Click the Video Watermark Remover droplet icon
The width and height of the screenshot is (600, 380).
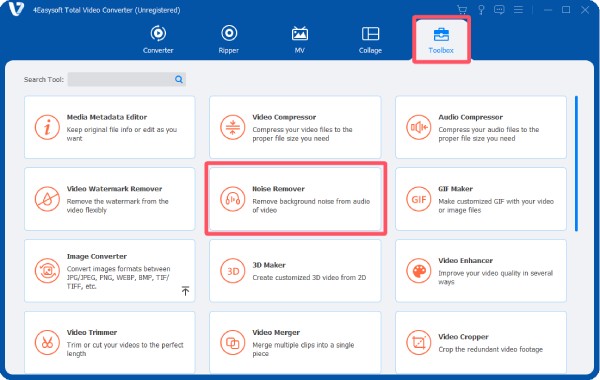[x=47, y=199]
